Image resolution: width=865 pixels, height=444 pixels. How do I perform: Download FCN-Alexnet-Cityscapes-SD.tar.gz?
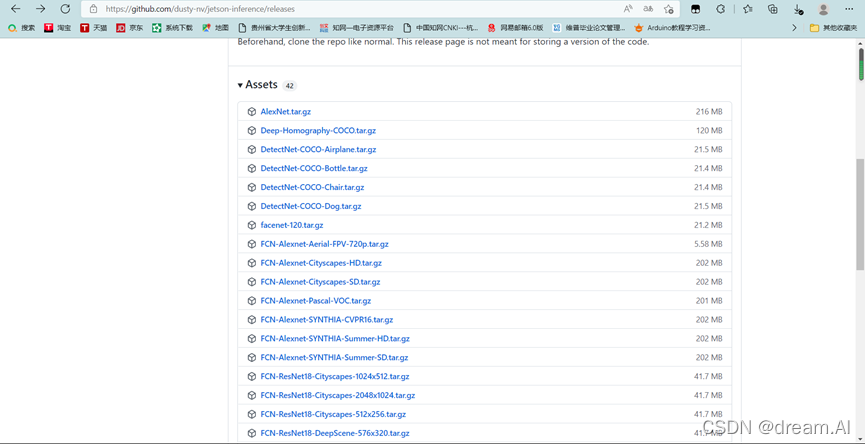pos(321,282)
